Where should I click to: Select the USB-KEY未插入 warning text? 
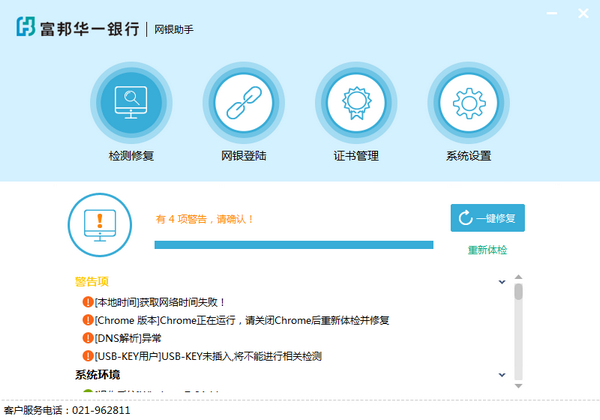(x=208, y=356)
